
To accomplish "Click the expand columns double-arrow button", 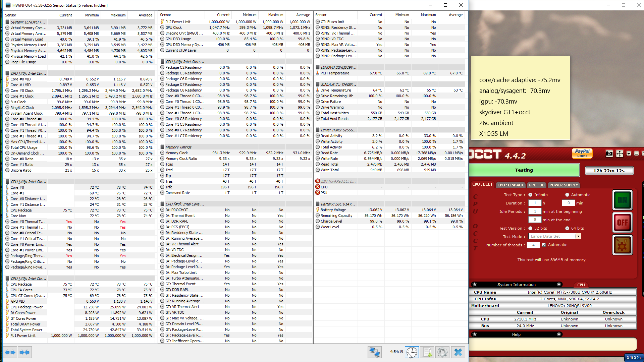I will coord(10,352).
